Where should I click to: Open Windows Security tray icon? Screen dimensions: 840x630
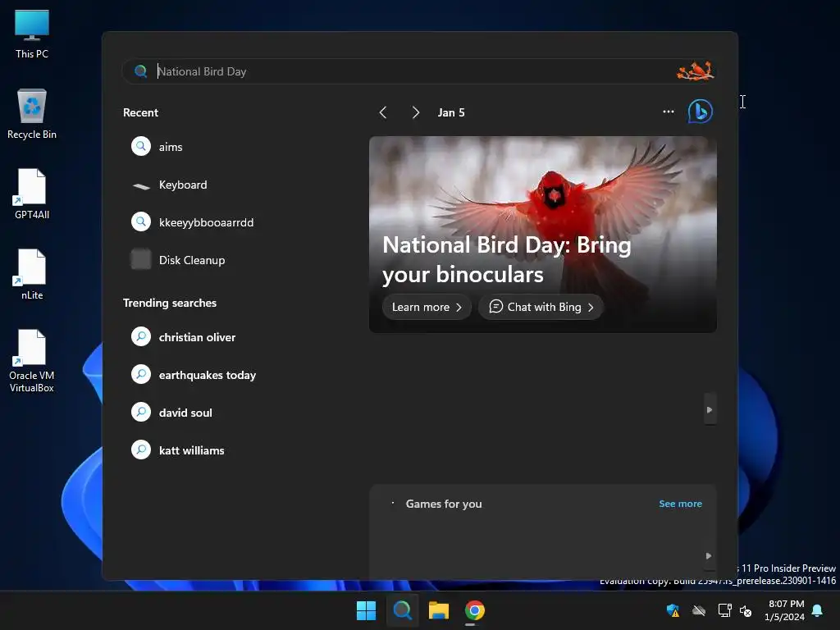(x=673, y=610)
